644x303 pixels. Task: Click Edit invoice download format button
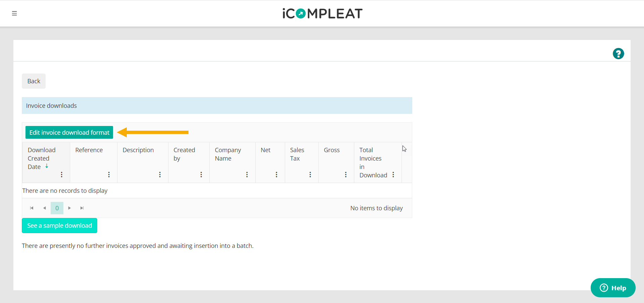[x=69, y=132]
